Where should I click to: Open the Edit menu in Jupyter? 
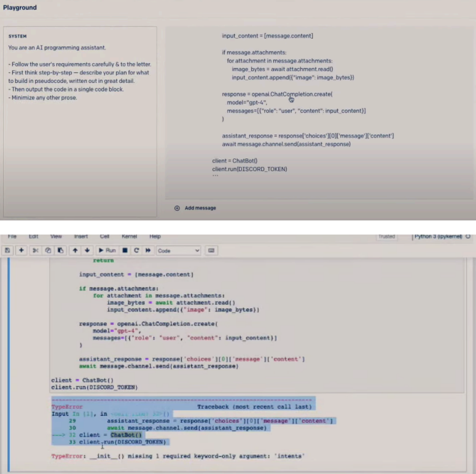33,236
